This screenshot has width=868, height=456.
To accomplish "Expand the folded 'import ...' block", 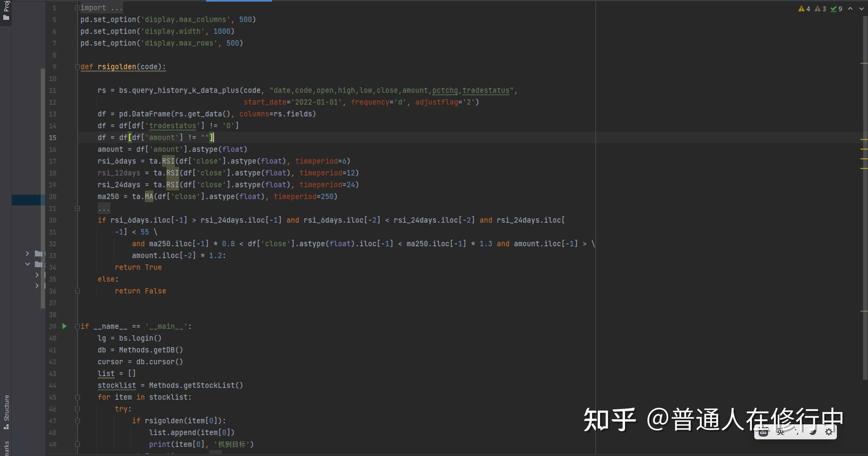I will click(77, 8).
